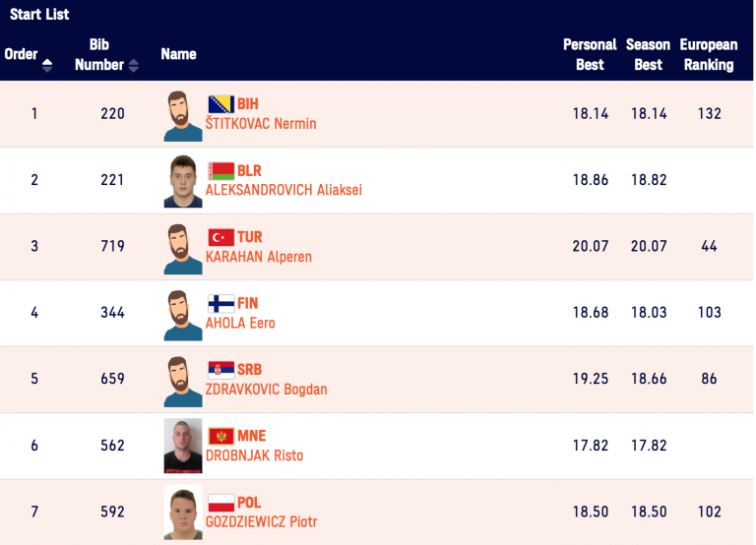Open KARAHAN Alperen athlete profile

click(258, 257)
